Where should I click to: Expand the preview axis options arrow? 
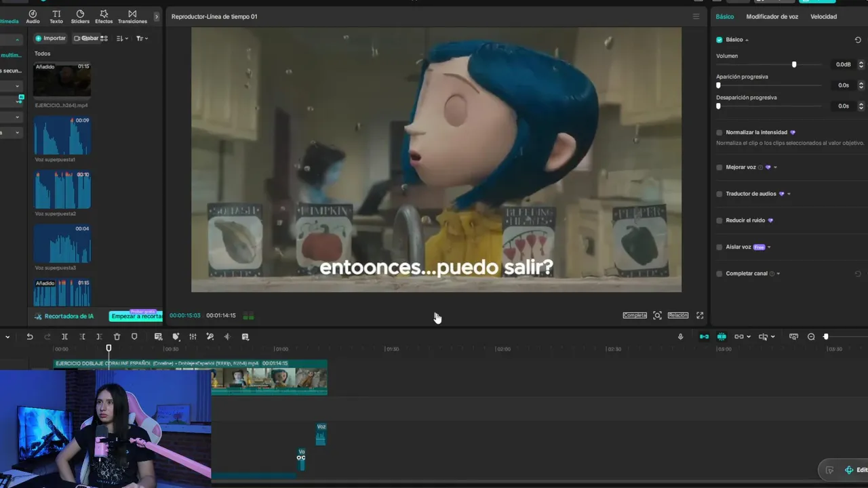(772, 337)
